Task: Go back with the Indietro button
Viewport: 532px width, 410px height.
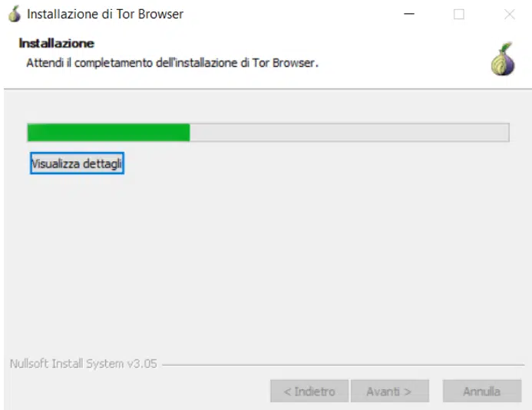Action: (309, 392)
